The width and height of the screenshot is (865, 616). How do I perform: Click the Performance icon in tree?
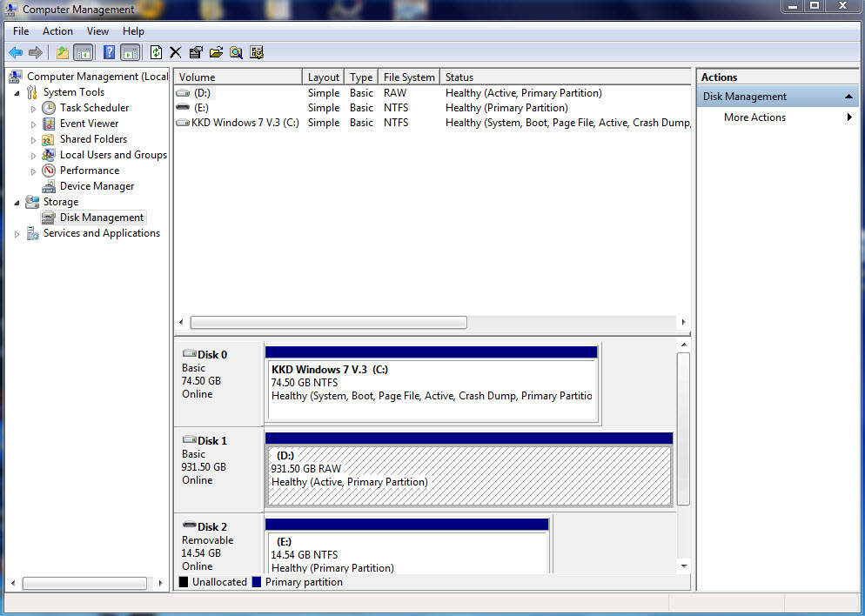tap(49, 171)
